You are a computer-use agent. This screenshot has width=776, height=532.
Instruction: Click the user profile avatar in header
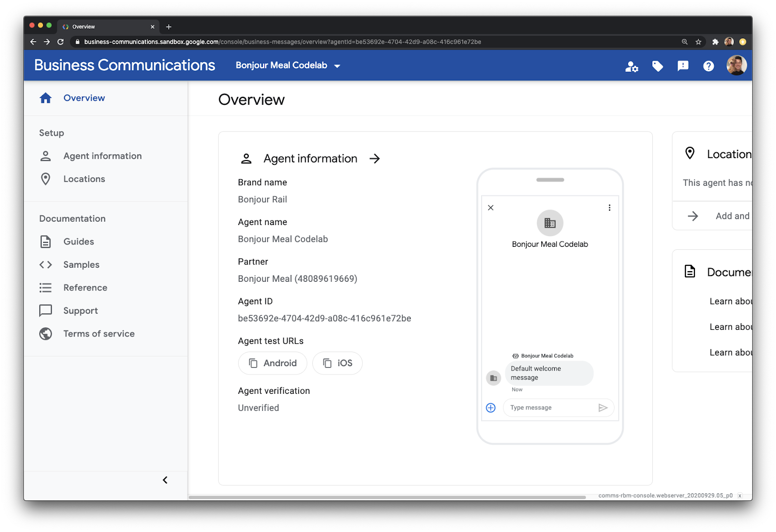(736, 65)
